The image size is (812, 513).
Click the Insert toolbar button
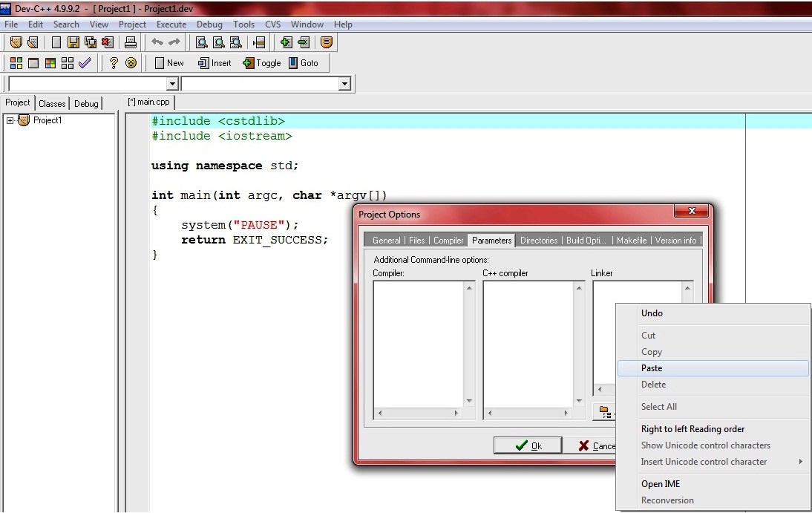click(x=215, y=63)
